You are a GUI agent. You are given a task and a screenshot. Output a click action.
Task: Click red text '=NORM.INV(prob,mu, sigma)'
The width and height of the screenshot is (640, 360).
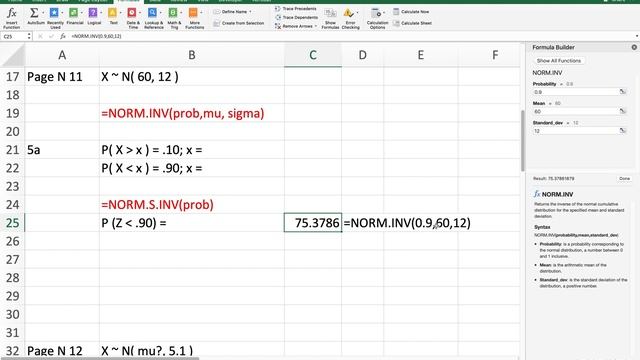(x=182, y=113)
